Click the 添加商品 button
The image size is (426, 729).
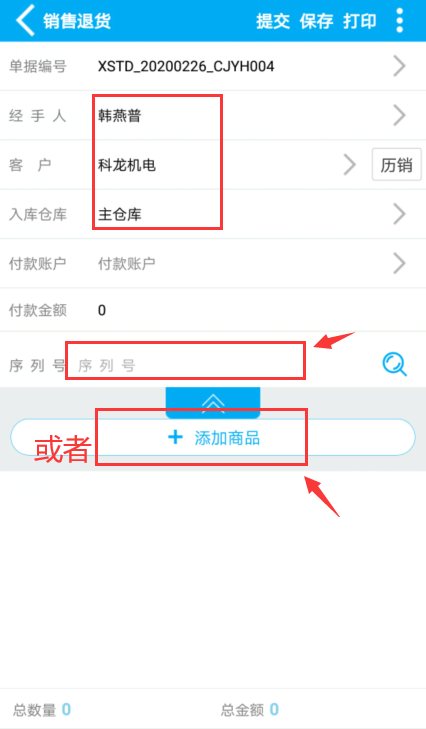click(x=213, y=437)
